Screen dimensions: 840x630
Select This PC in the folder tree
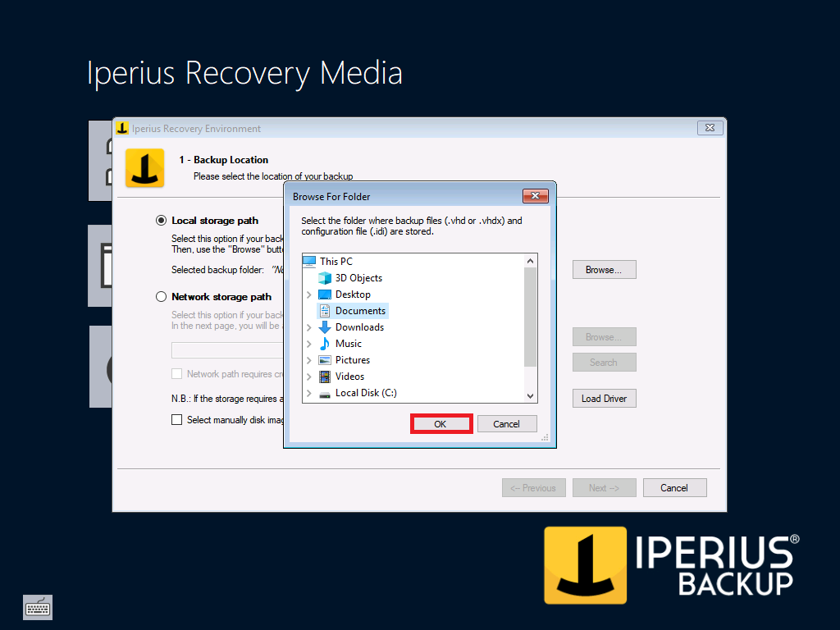pyautogui.click(x=336, y=262)
